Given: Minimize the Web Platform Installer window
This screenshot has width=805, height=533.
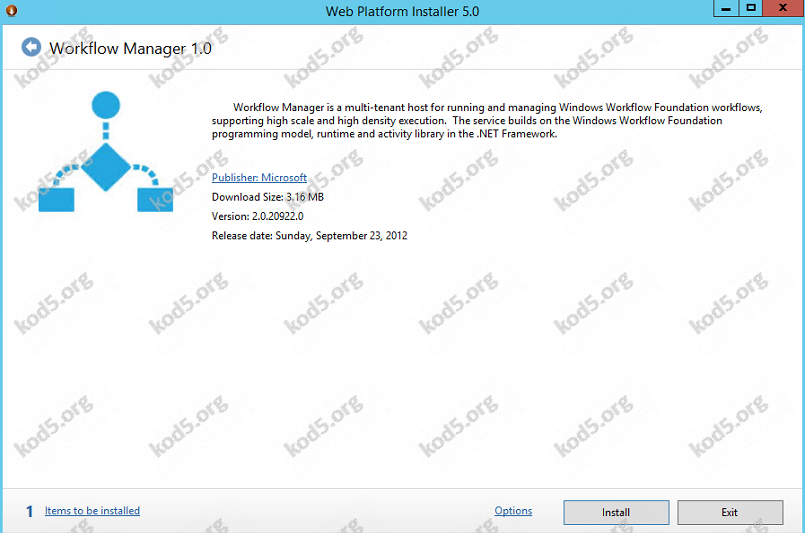Looking at the screenshot, I should [x=726, y=8].
